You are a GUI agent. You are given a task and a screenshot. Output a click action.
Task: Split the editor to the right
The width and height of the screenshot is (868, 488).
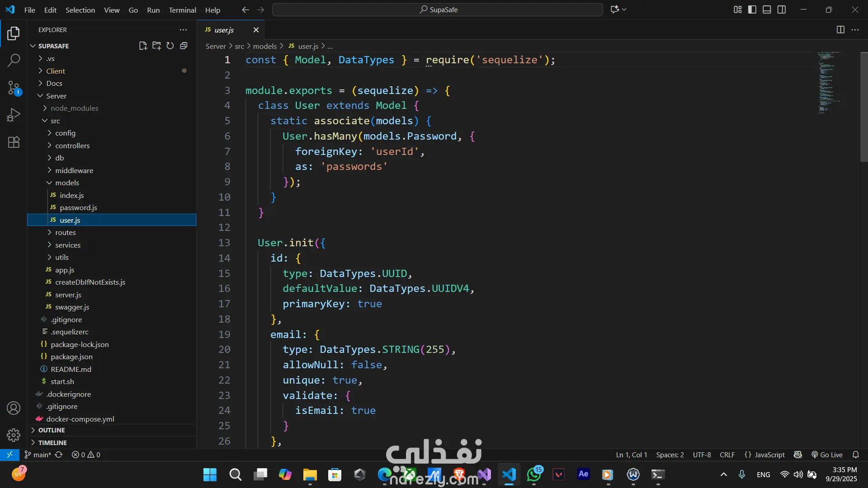840,30
